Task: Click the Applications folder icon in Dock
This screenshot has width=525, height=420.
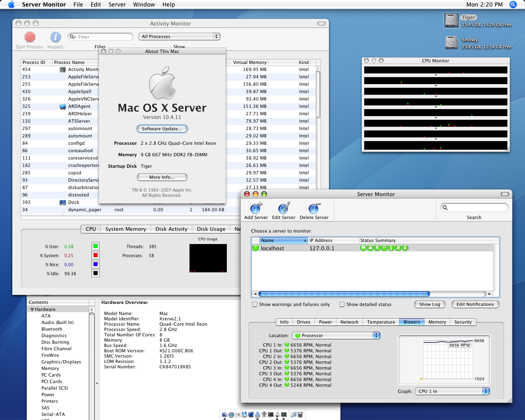Action: [294, 415]
